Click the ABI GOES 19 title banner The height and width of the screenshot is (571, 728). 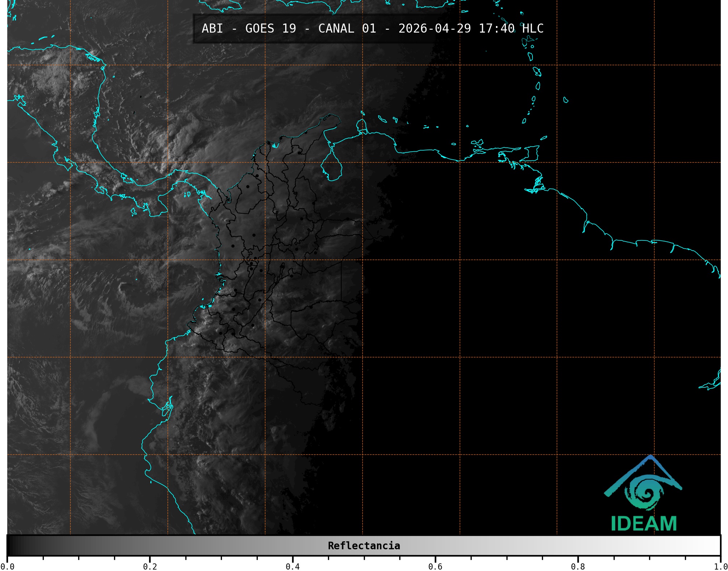tap(372, 29)
